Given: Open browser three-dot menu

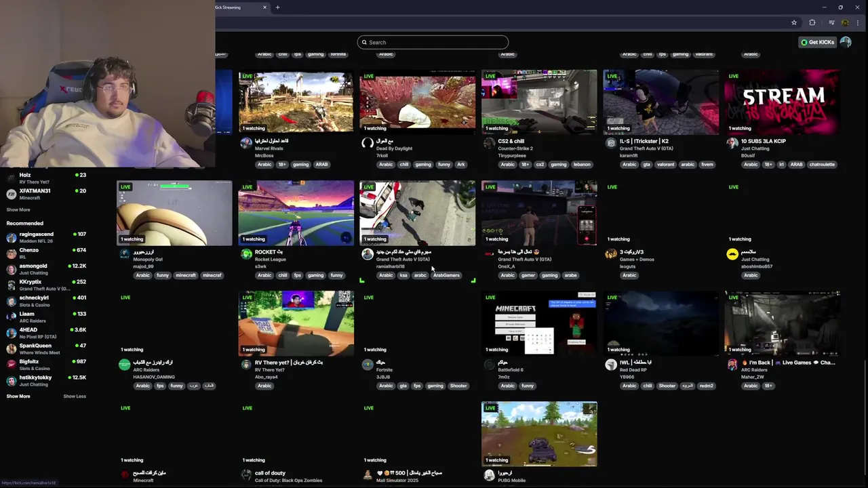Looking at the screenshot, I should tap(858, 22).
